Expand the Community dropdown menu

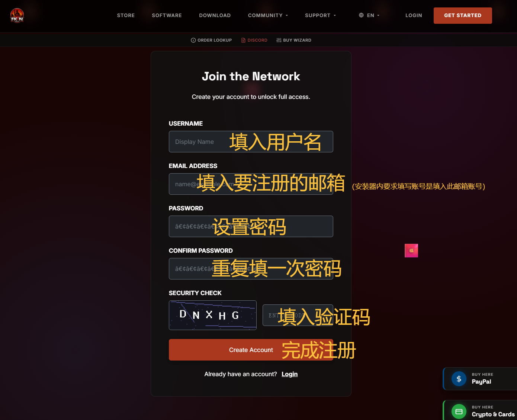pos(268,15)
